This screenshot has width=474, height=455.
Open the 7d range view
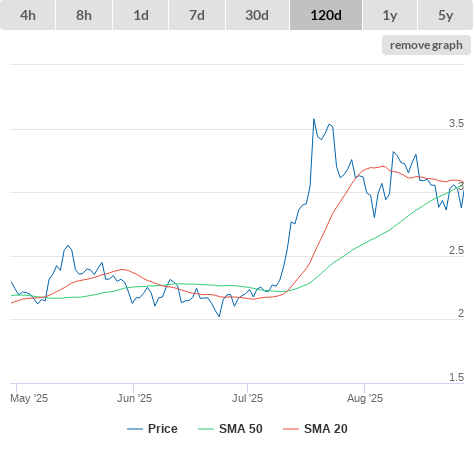(197, 15)
